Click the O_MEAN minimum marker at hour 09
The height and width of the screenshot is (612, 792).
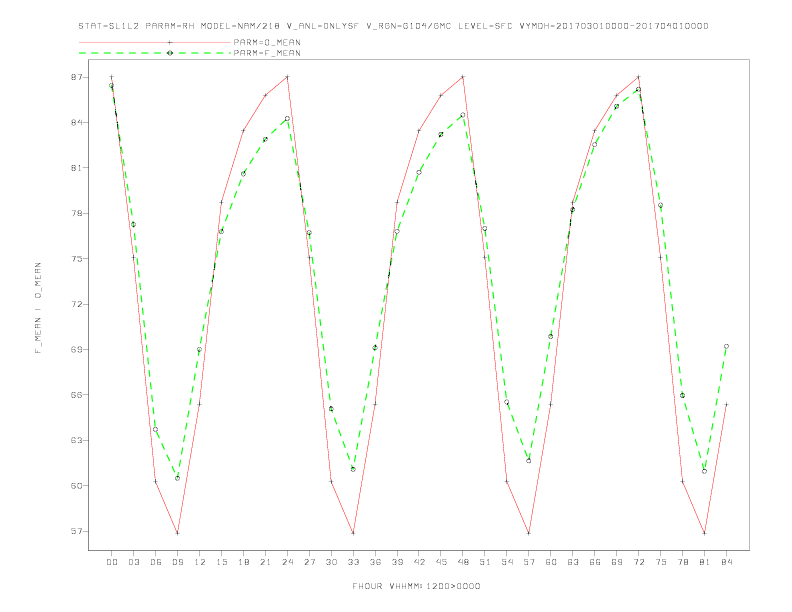tap(177, 533)
